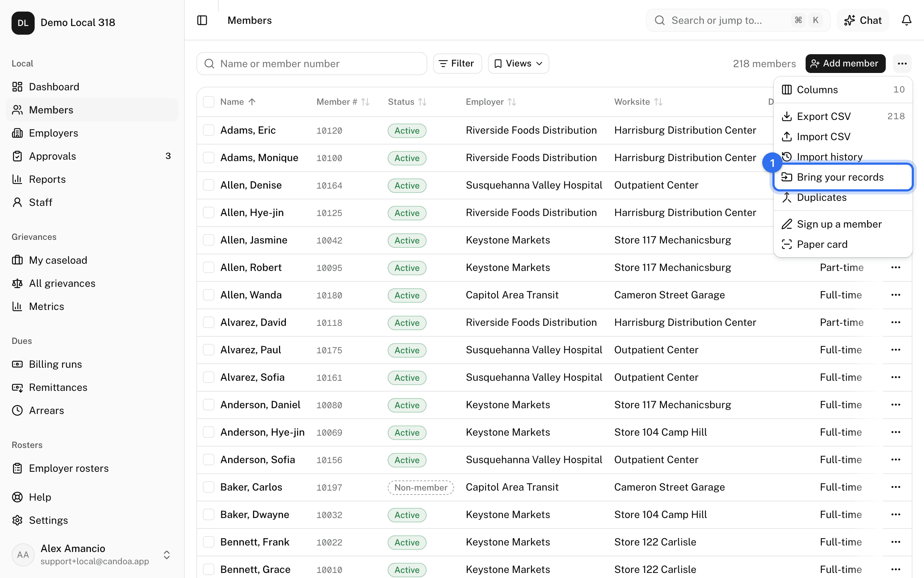Open the Chat assistant
This screenshot has height=578, width=924.
(x=863, y=20)
